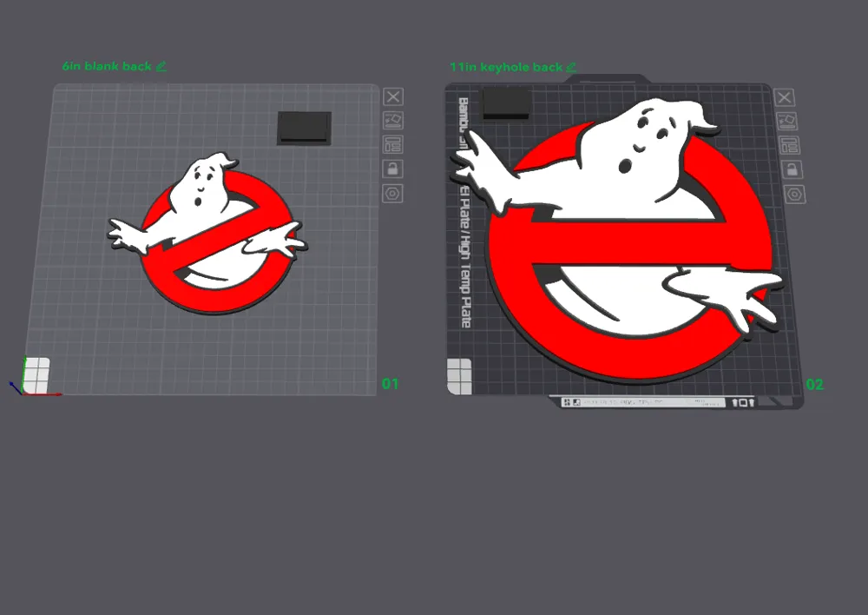
Task: Auto-orient objects on the 11in keyhole back plate
Action: point(786,121)
